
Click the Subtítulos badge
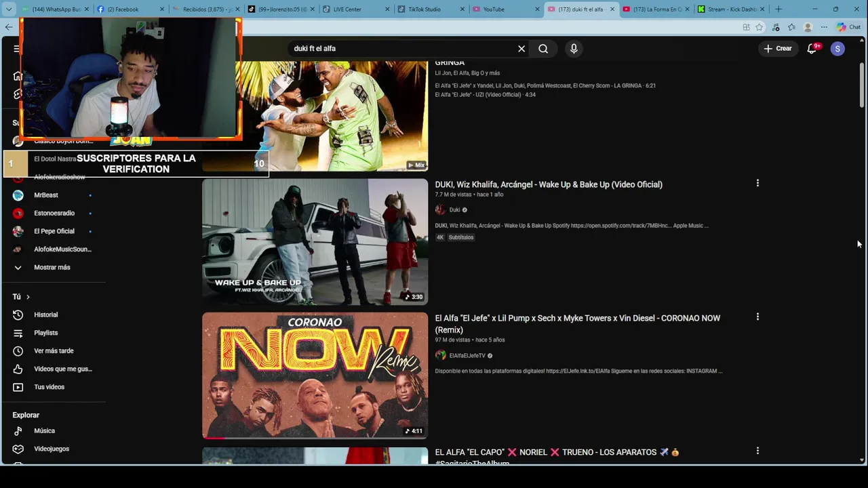(461, 237)
